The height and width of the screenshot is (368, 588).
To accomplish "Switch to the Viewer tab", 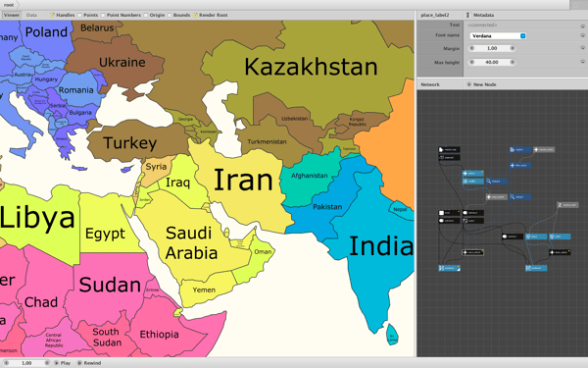I will tap(11, 15).
